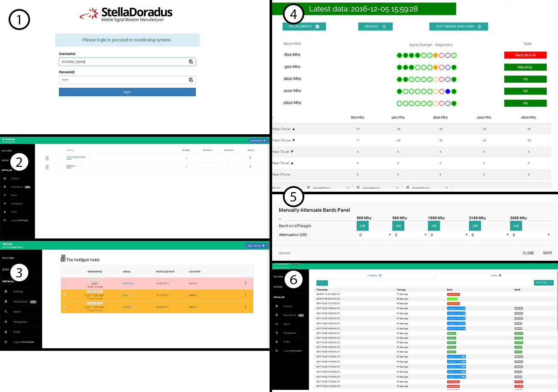Toggle the 800 Mhz band ON switch
The height and width of the screenshot is (392, 558).
[362, 226]
